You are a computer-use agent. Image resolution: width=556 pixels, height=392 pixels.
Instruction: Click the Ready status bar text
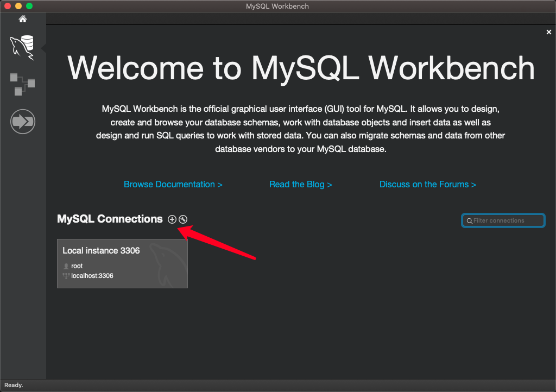(14, 385)
